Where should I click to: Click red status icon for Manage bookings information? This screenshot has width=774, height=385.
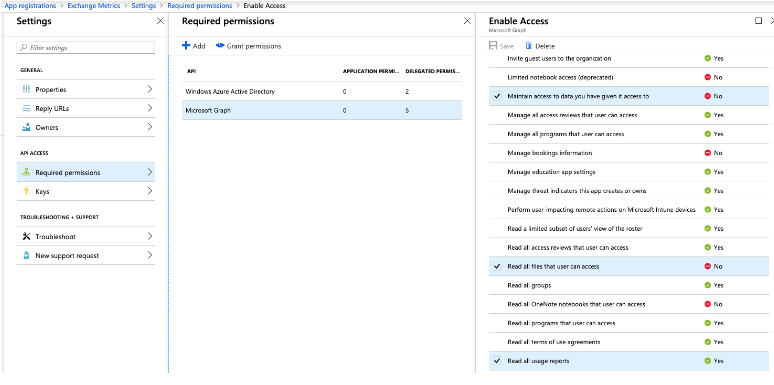pos(707,153)
